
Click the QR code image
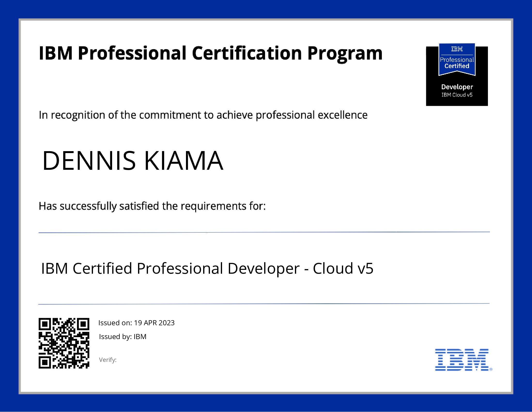click(x=64, y=343)
